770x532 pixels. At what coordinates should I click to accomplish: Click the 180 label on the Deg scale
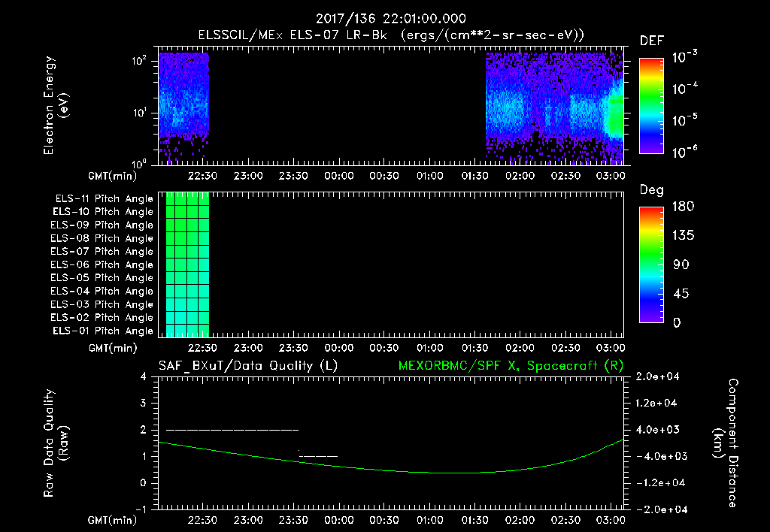683,207
